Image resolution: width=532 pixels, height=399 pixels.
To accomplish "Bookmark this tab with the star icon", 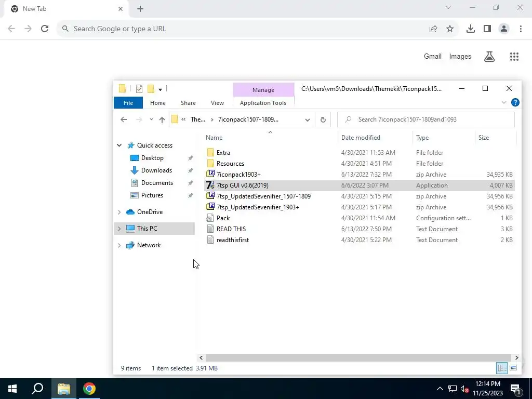I will (x=450, y=29).
